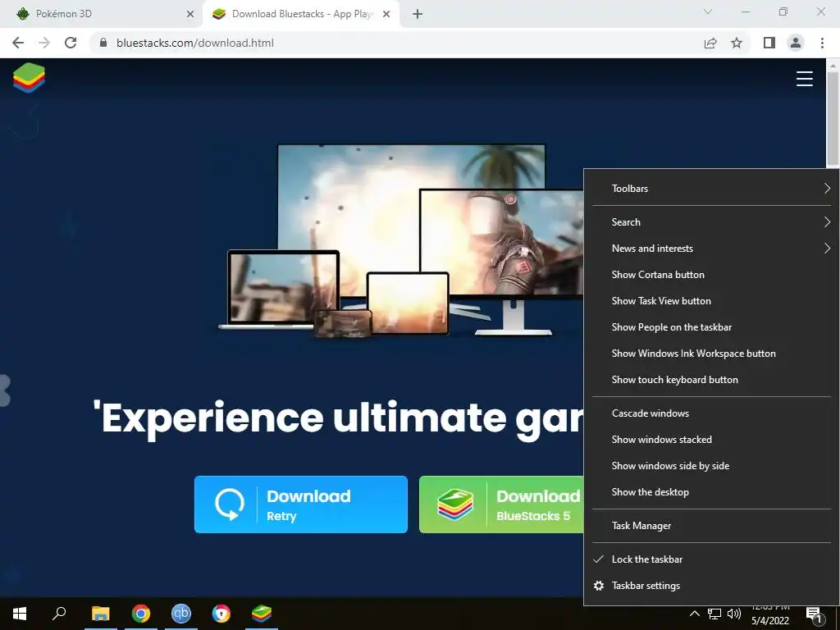Open the shield browser icon in taskbar
Viewport: 840px width, 630px height.
(x=221, y=614)
